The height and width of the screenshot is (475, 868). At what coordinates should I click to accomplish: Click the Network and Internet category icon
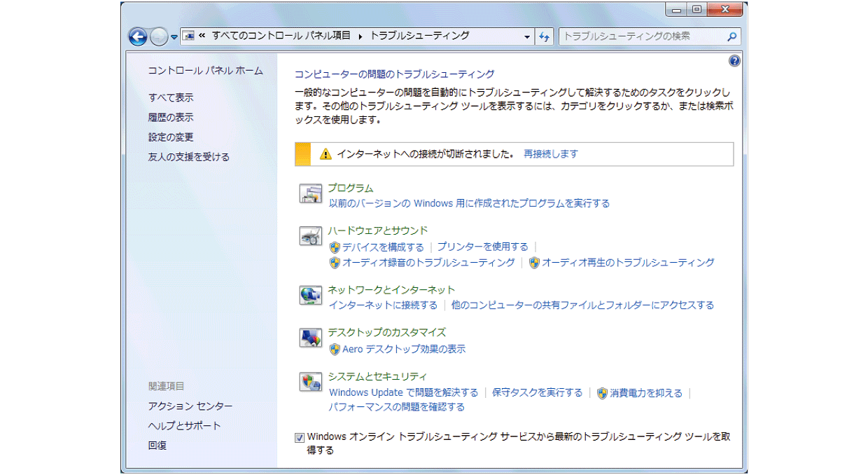(310, 296)
